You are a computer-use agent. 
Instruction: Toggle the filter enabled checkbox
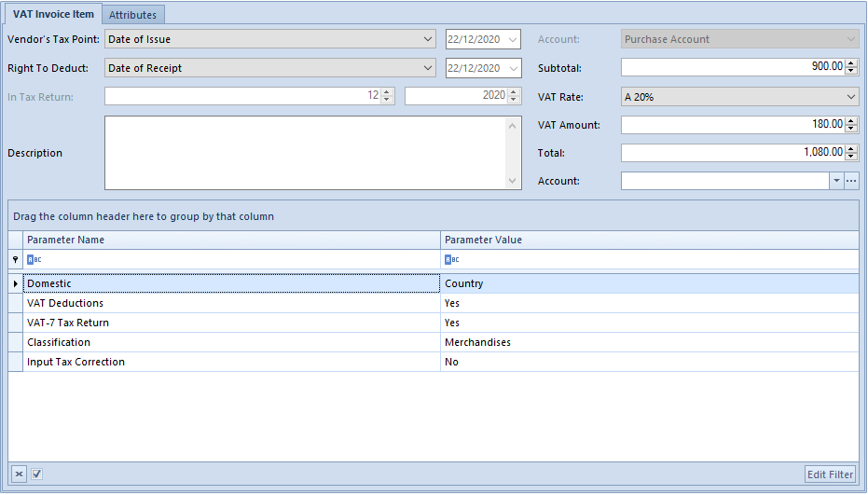36,474
